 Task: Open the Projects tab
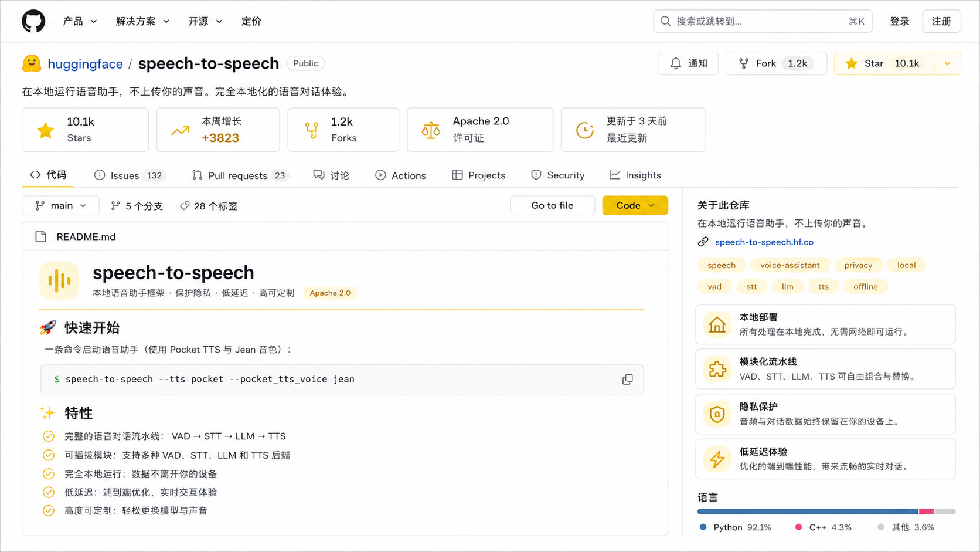point(479,175)
